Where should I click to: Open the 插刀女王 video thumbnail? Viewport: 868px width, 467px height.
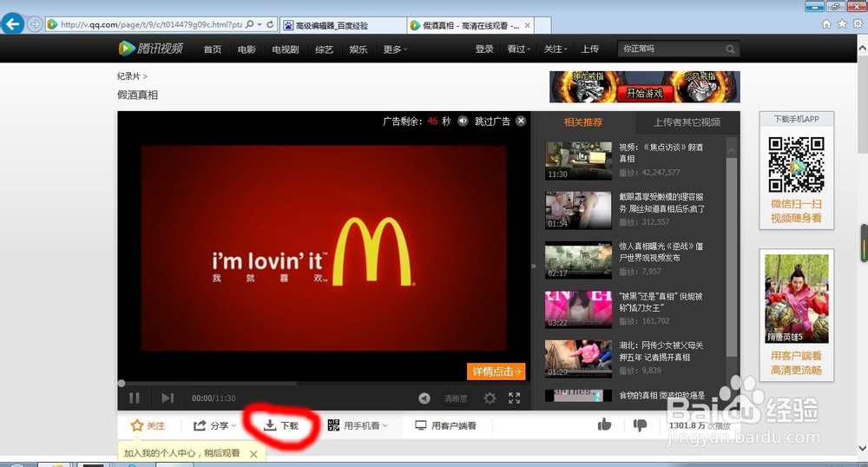[578, 309]
